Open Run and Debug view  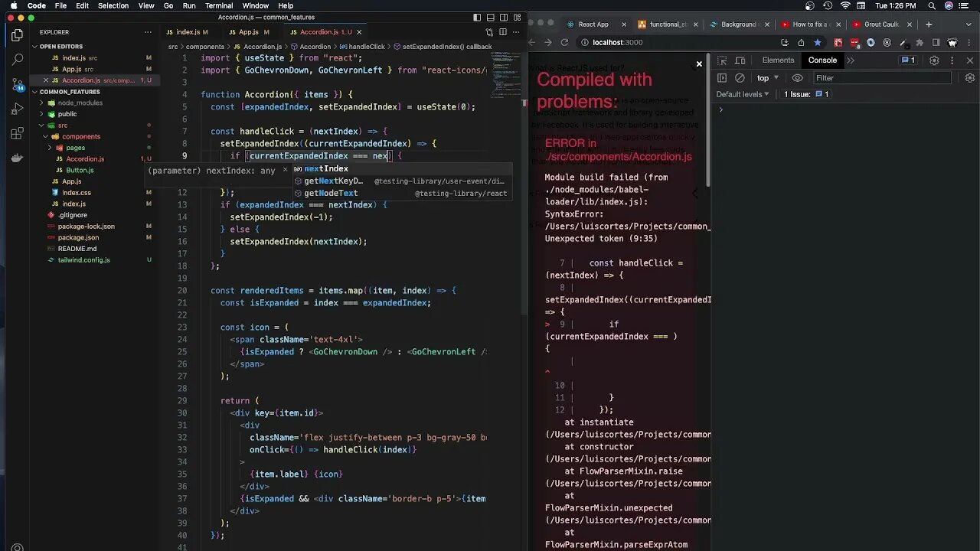tap(17, 109)
